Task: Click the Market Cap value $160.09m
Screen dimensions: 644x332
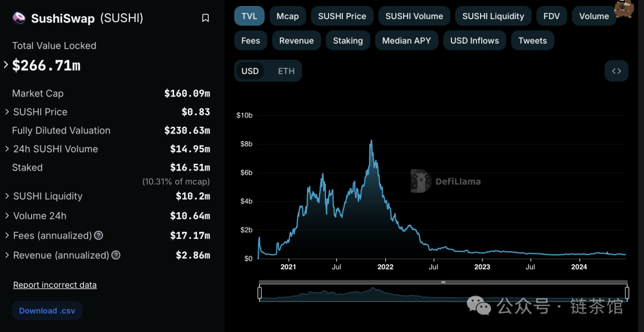Action: [187, 94]
